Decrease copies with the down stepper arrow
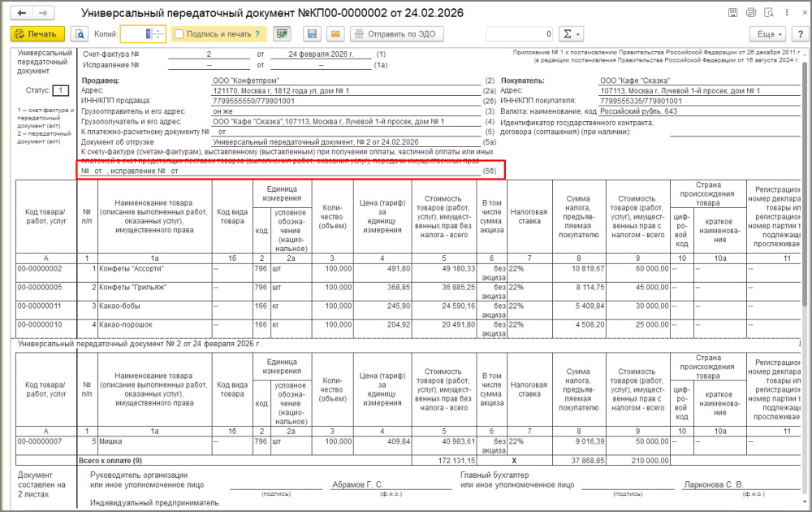 pos(158,38)
